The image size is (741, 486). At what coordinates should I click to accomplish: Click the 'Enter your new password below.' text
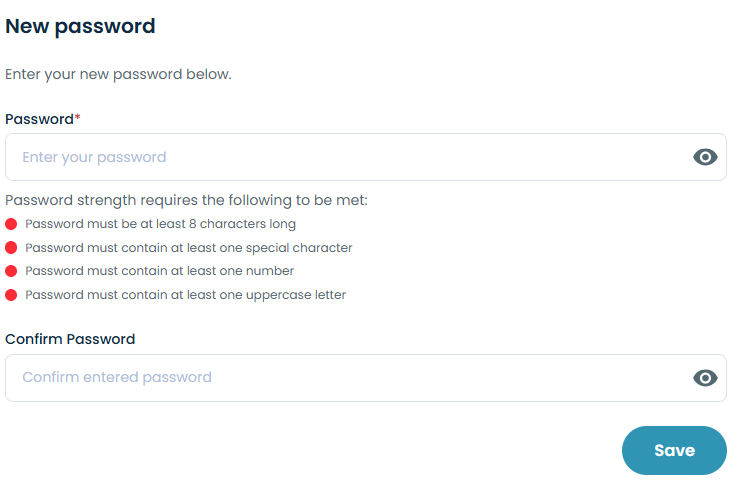point(118,74)
